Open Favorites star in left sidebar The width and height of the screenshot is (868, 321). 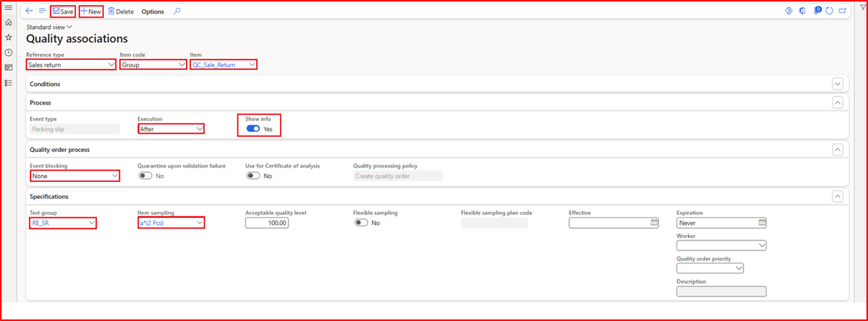coord(8,37)
